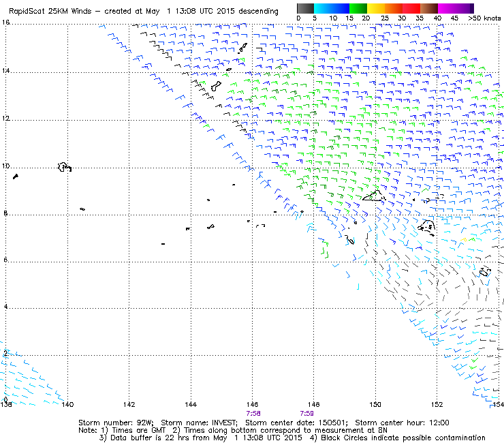
Task: Click the gray 0-5 knots color band
Action: pos(305,8)
